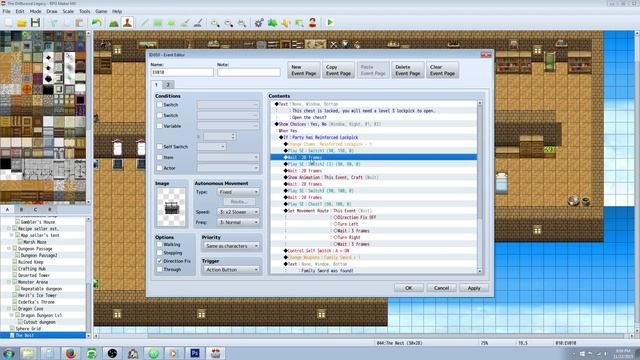Screen dimensions: 640x360
Task: Open the Trigger dropdown Action Button
Action: (x=231, y=270)
